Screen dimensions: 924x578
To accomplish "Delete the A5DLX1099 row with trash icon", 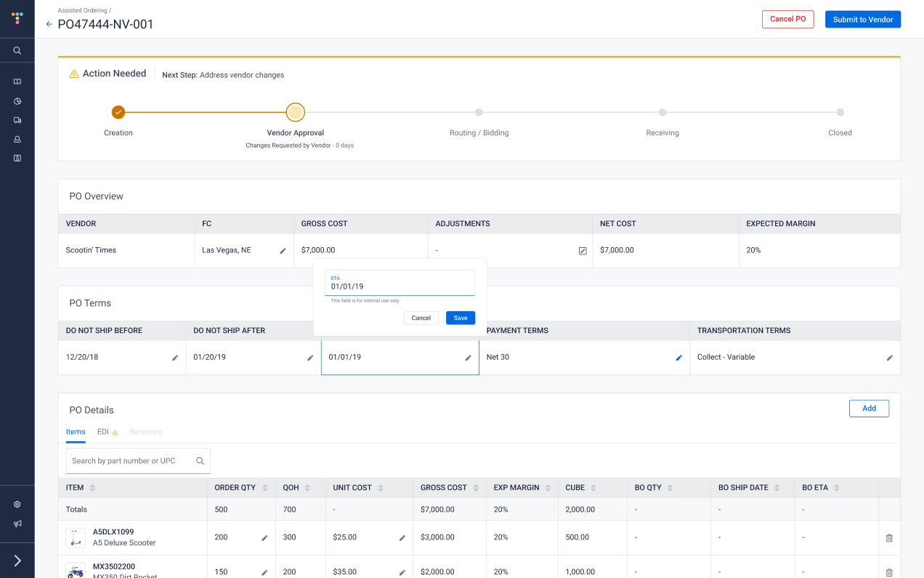I will pos(889,538).
